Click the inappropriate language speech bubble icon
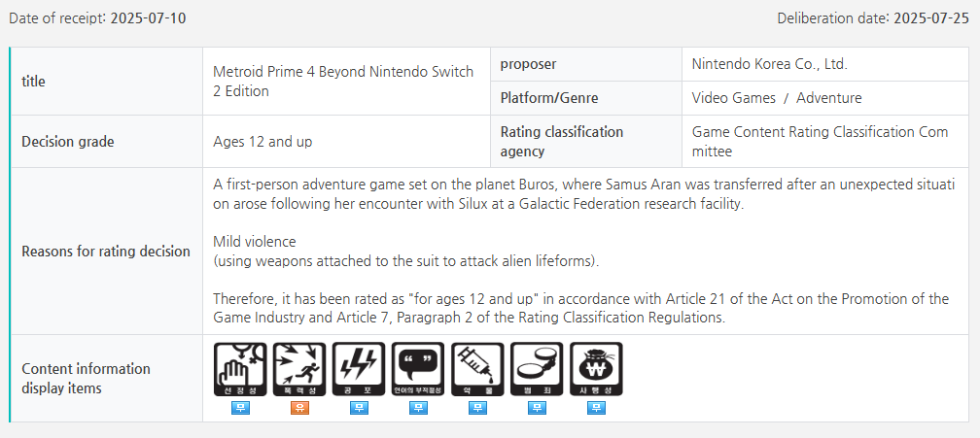 [418, 369]
